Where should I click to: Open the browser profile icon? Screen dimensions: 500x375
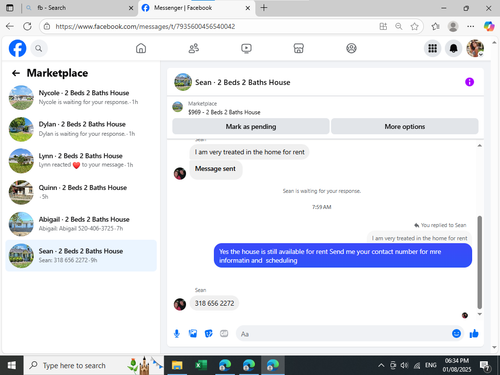[453, 26]
